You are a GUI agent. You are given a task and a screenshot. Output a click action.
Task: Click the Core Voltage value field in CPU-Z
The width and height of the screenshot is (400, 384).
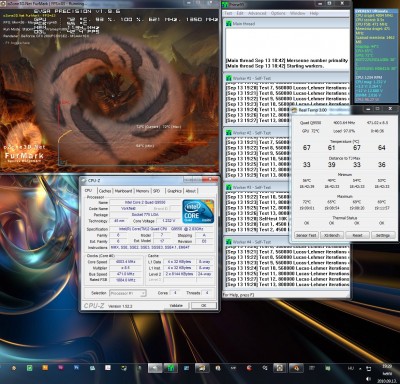tap(168, 221)
